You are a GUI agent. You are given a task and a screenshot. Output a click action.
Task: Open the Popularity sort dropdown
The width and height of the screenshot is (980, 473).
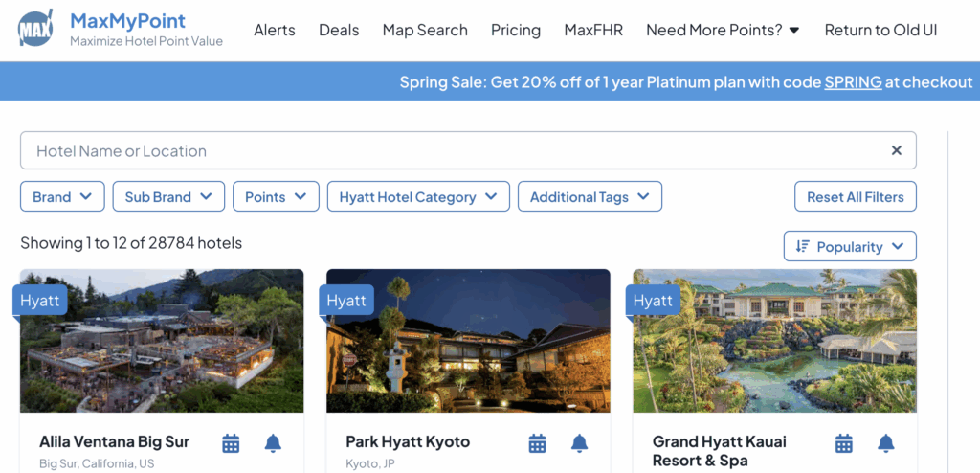pyautogui.click(x=850, y=247)
